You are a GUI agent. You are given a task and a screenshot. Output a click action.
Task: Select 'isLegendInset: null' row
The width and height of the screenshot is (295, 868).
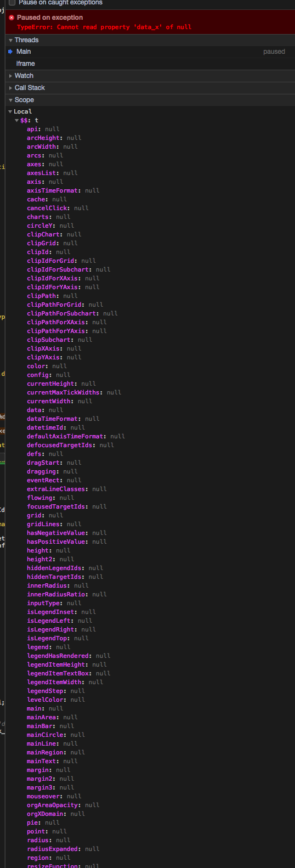click(61, 612)
